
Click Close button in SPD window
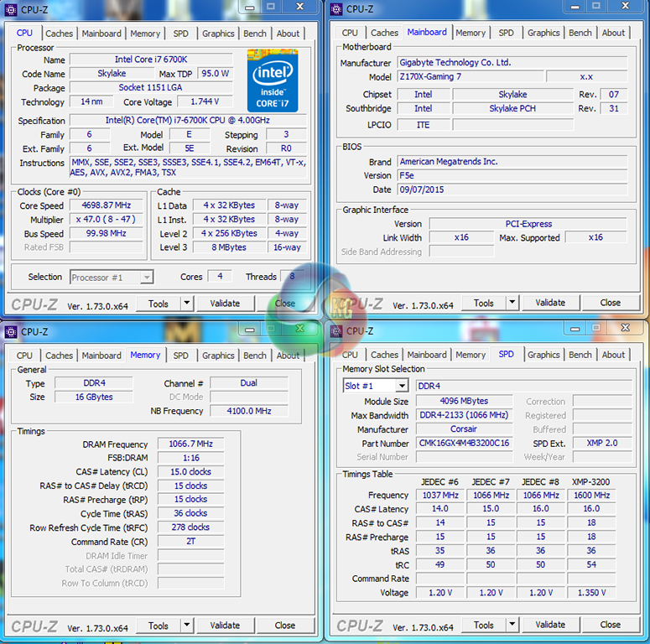611,625
